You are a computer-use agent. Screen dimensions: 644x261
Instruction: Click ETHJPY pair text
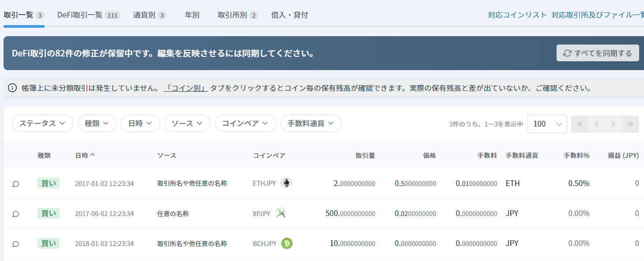[264, 183]
